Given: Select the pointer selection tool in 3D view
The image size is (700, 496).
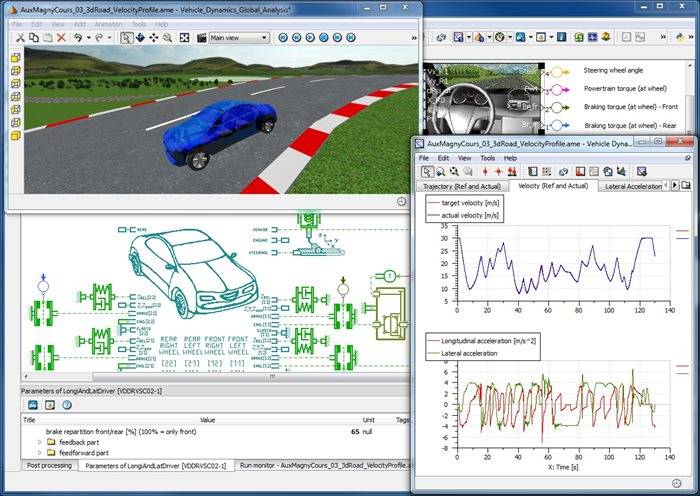Looking at the screenshot, I should [x=127, y=38].
